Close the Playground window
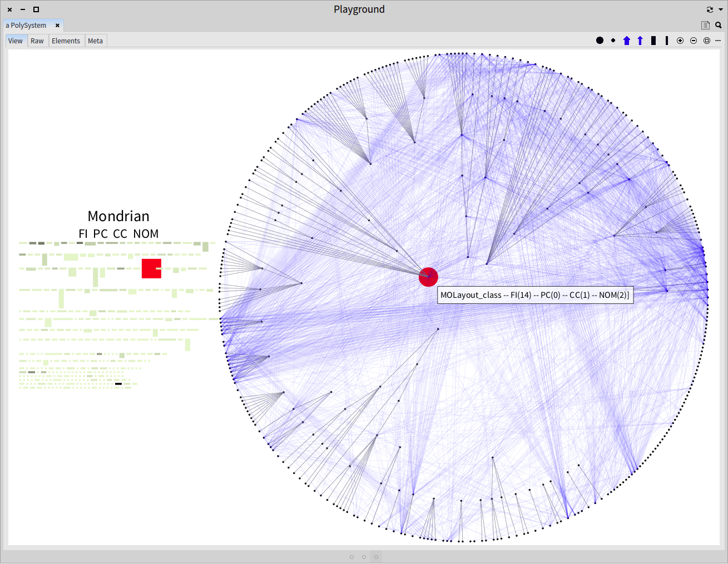This screenshot has width=728, height=564. 9,9
